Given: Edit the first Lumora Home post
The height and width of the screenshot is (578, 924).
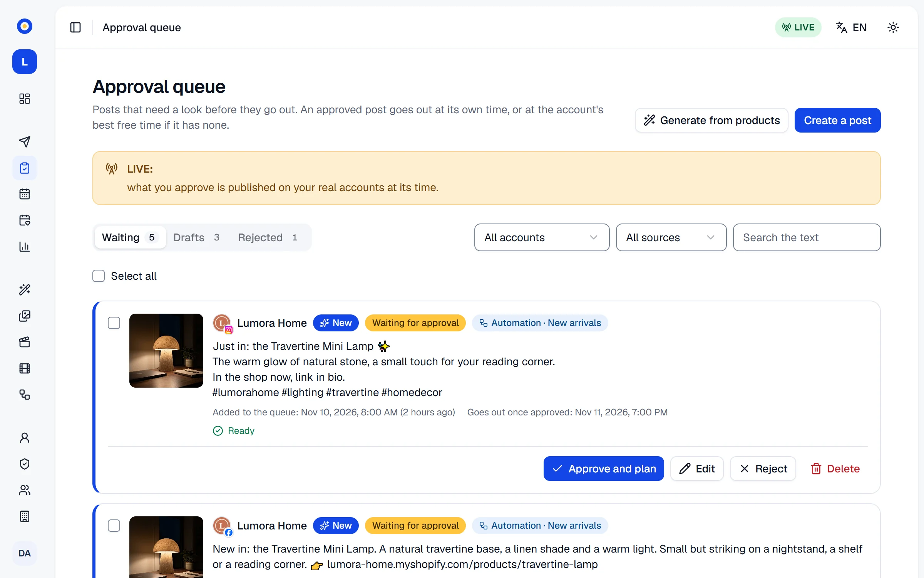Looking at the screenshot, I should [697, 469].
